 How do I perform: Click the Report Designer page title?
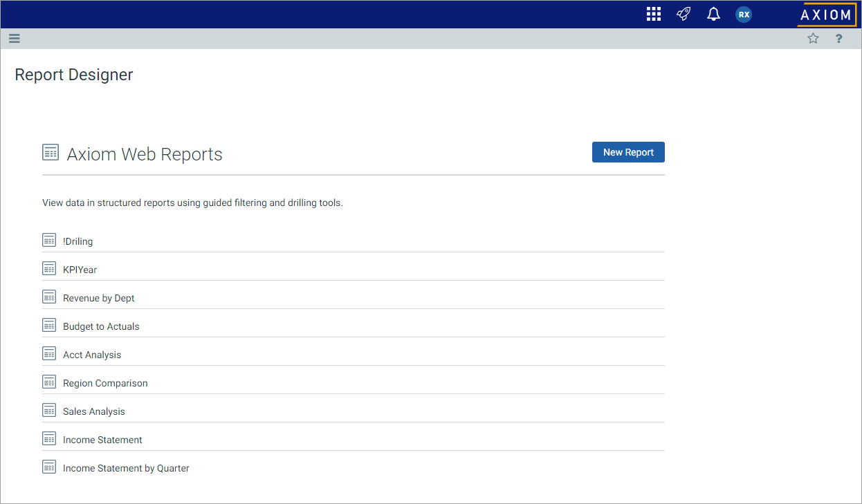pos(74,75)
